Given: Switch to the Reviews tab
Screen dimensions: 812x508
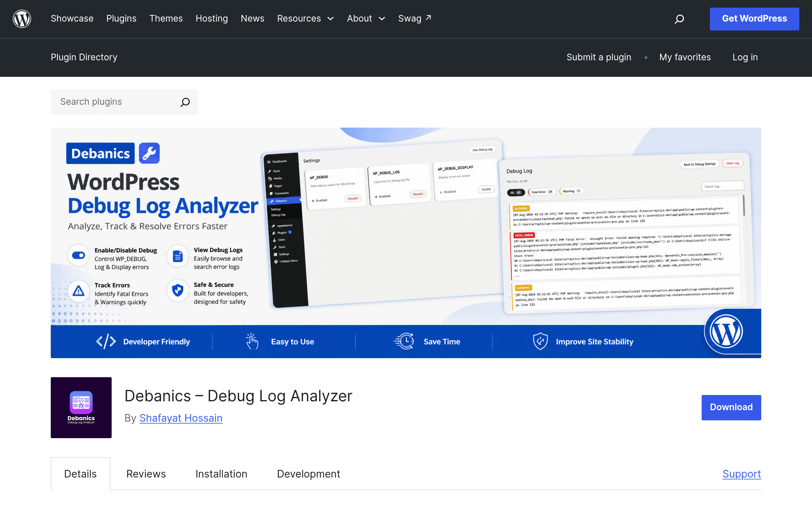Looking at the screenshot, I should click(x=146, y=474).
